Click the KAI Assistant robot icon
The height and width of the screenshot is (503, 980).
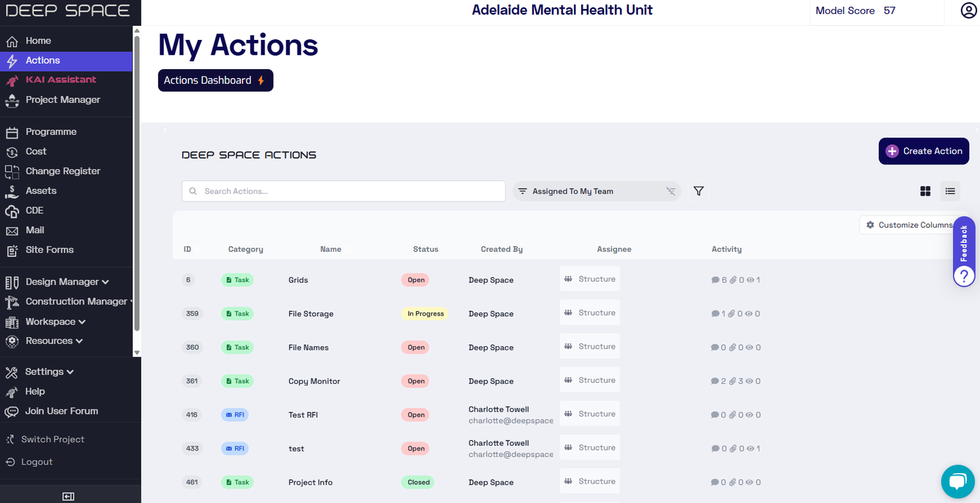pyautogui.click(x=12, y=80)
